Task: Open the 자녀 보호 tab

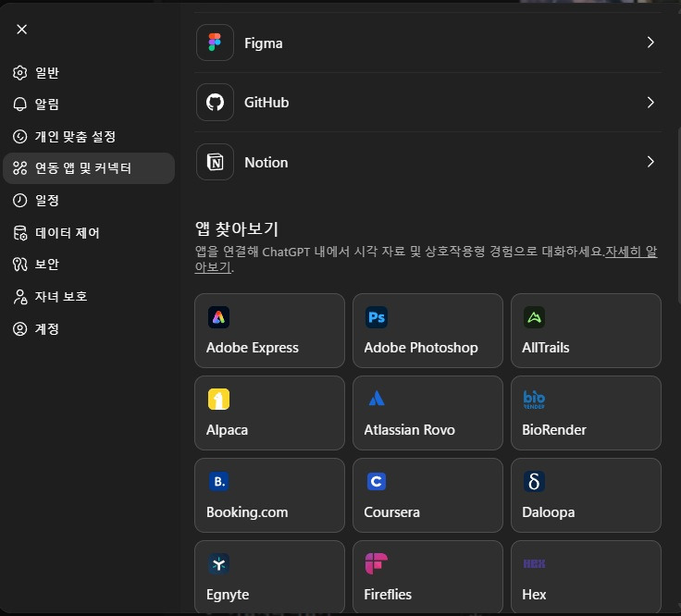Action: [89, 297]
